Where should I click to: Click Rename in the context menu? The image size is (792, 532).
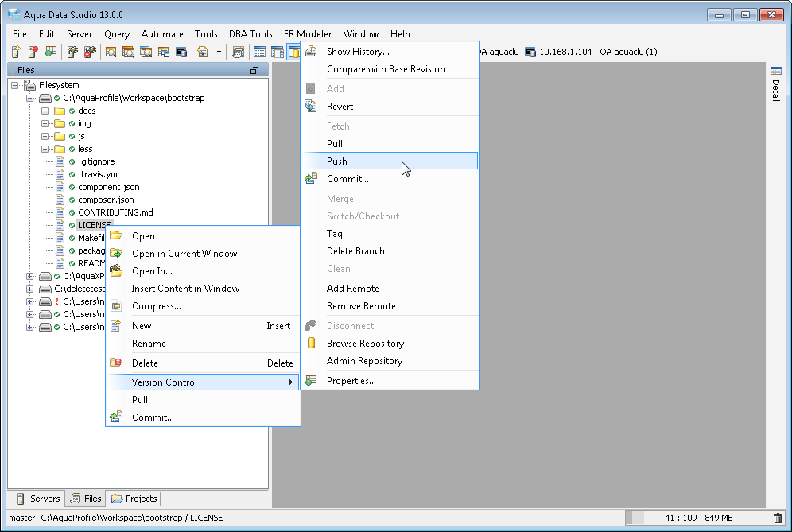point(203,344)
